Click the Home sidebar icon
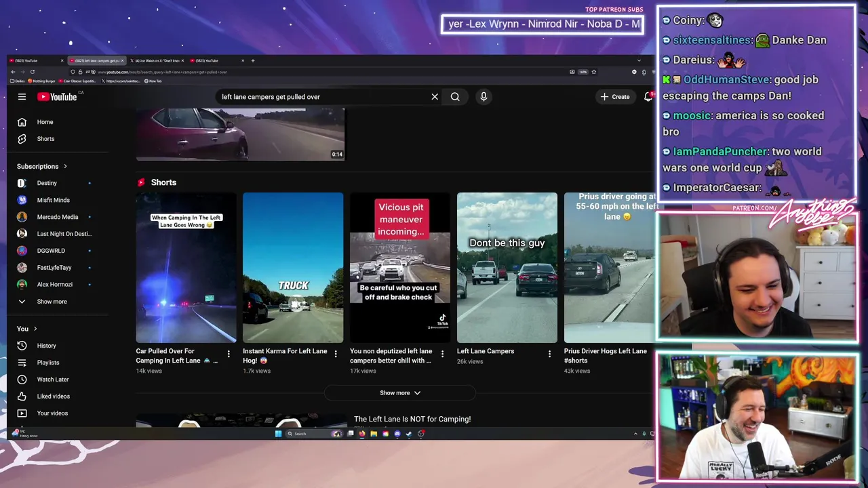Image resolution: width=868 pixels, height=488 pixels. tap(22, 122)
